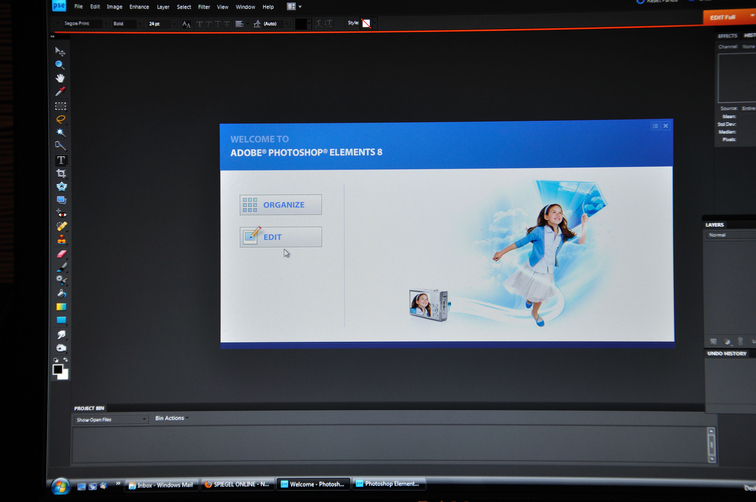Open the 24 pt font size dropdown
Screen dimensions: 756x502
coord(162,24)
